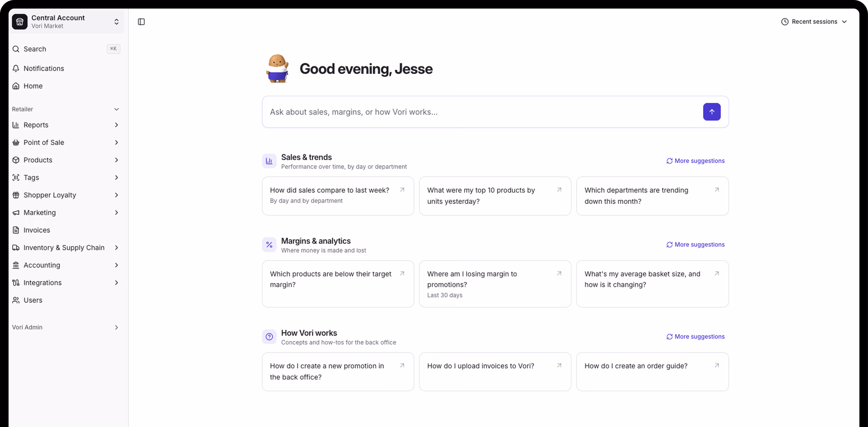Open the sidebar Search
The width and height of the screenshot is (868, 427).
(x=66, y=49)
